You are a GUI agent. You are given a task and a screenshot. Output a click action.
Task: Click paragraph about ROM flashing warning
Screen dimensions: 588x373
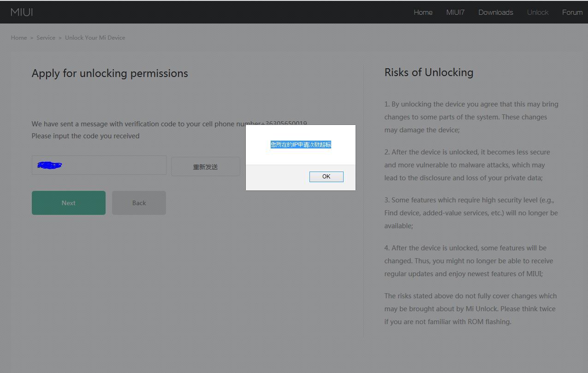[471, 309]
